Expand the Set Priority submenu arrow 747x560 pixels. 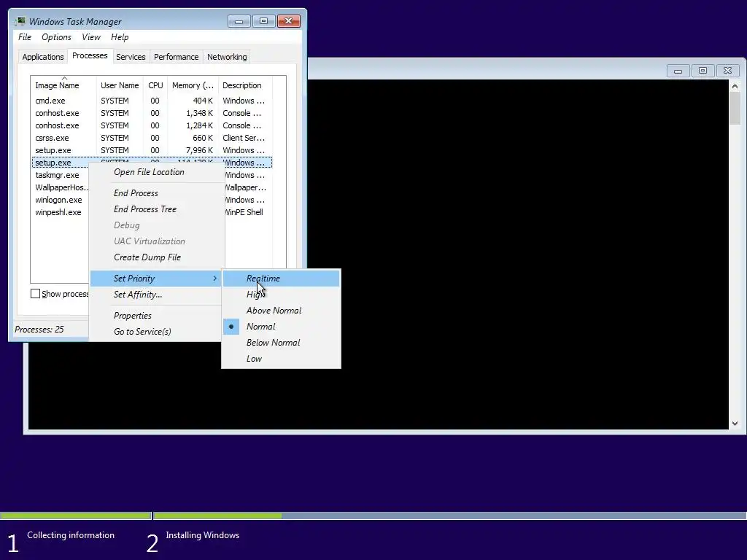pyautogui.click(x=215, y=279)
